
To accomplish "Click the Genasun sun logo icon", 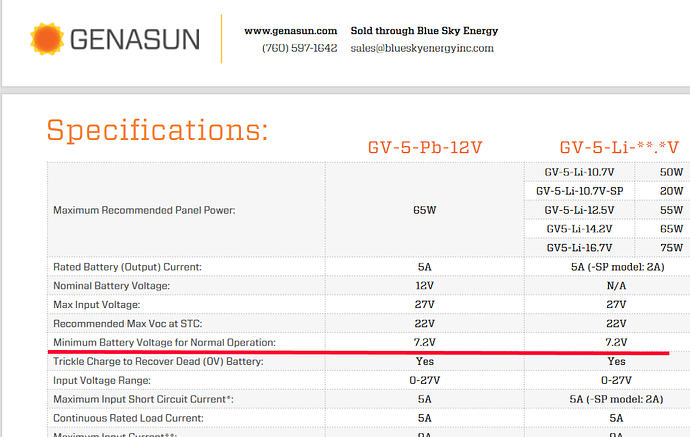I will (x=47, y=39).
